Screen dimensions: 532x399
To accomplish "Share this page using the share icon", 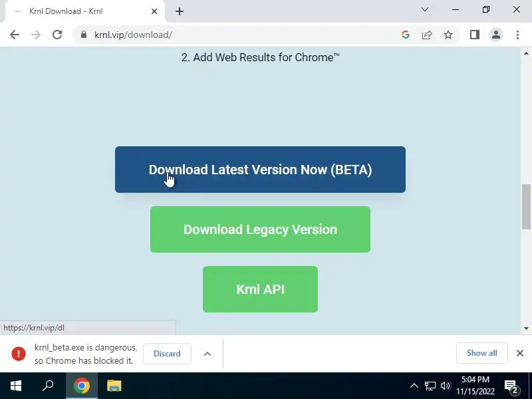I will coord(427,35).
